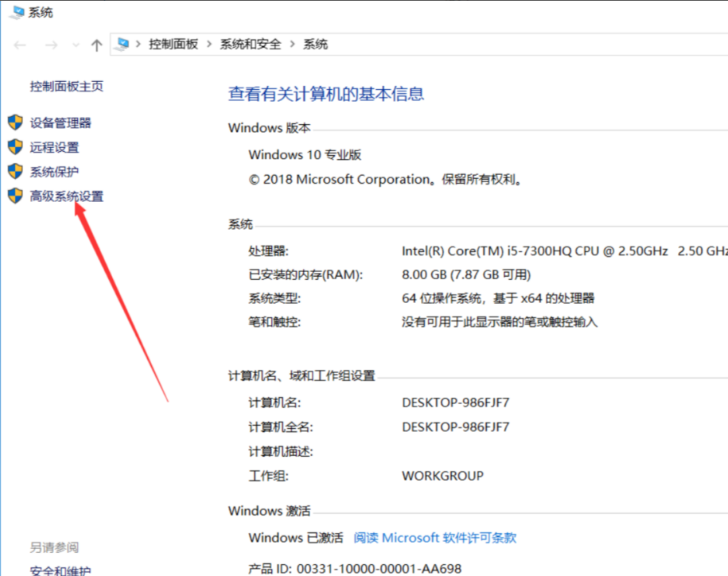Click shield icon beside 远程设置
Viewport: 728px width, 576px height.
tap(15, 146)
